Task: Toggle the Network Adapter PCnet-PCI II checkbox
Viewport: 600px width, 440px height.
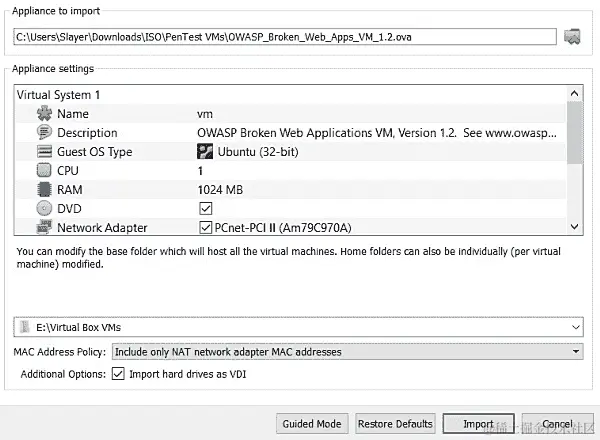Action: [205, 227]
